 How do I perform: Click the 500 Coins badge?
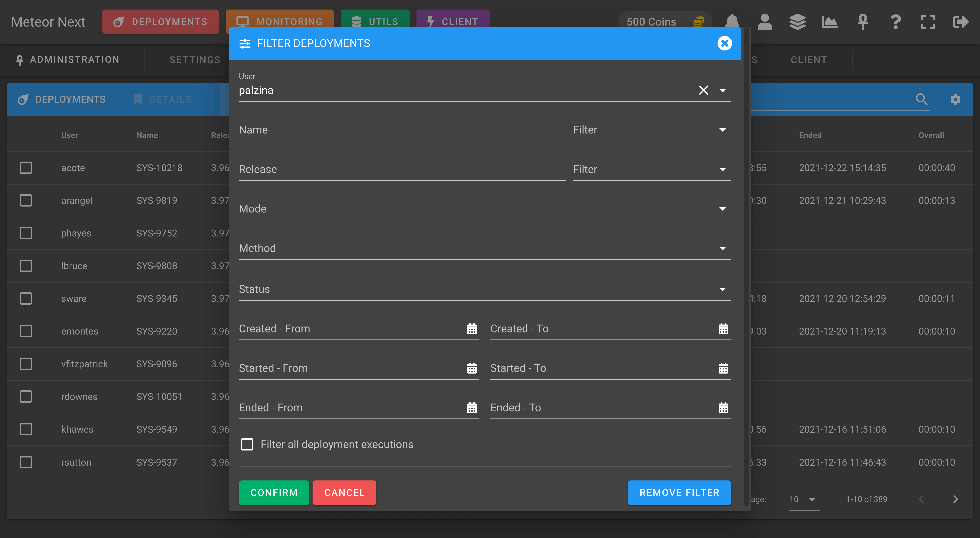[665, 22]
